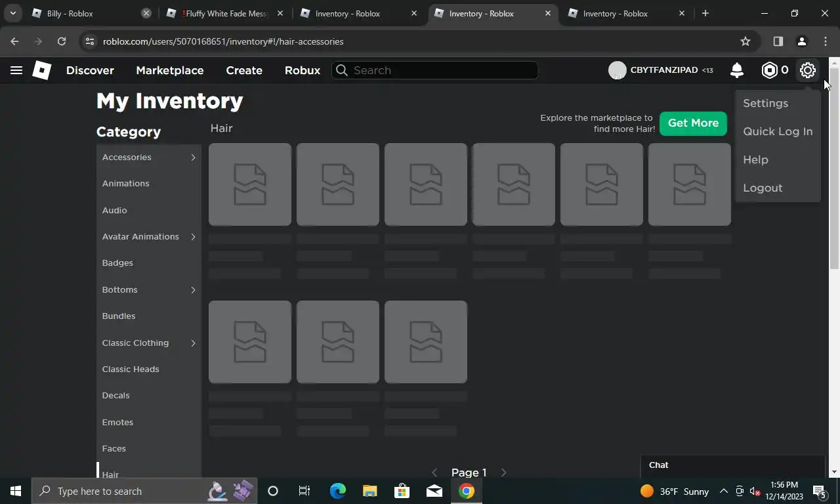This screenshot has width=840, height=504.
Task: Reload the current page
Action: click(62, 41)
